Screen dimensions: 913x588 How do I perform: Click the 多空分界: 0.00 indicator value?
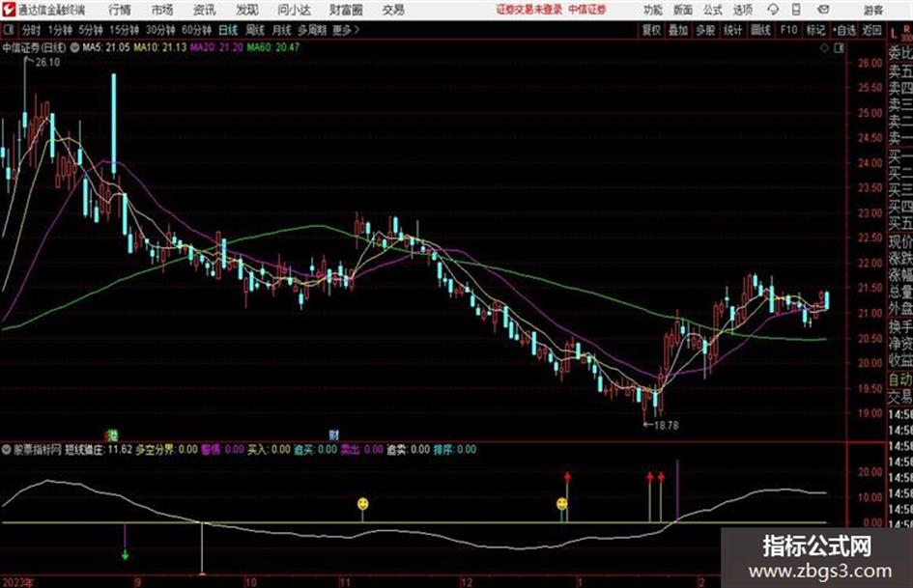(166, 449)
